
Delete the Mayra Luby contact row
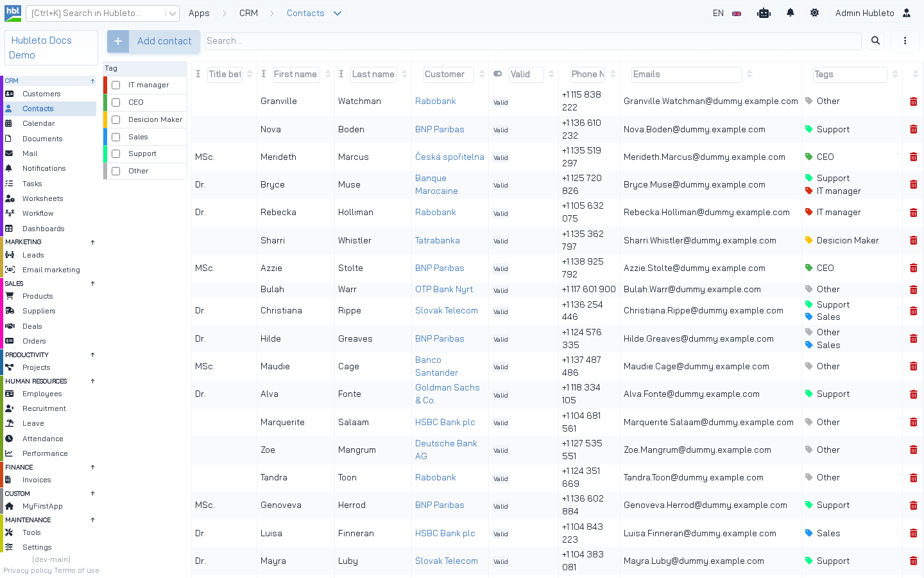914,561
